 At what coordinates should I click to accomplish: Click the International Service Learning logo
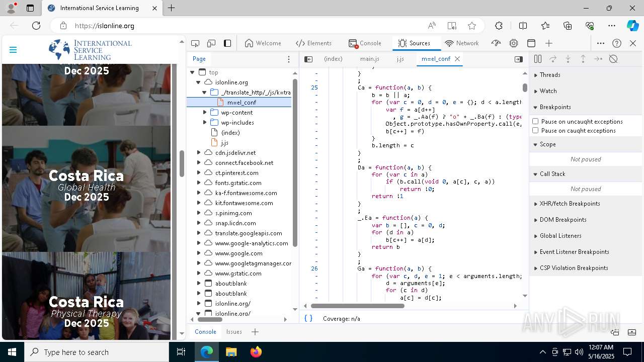pos(90,50)
